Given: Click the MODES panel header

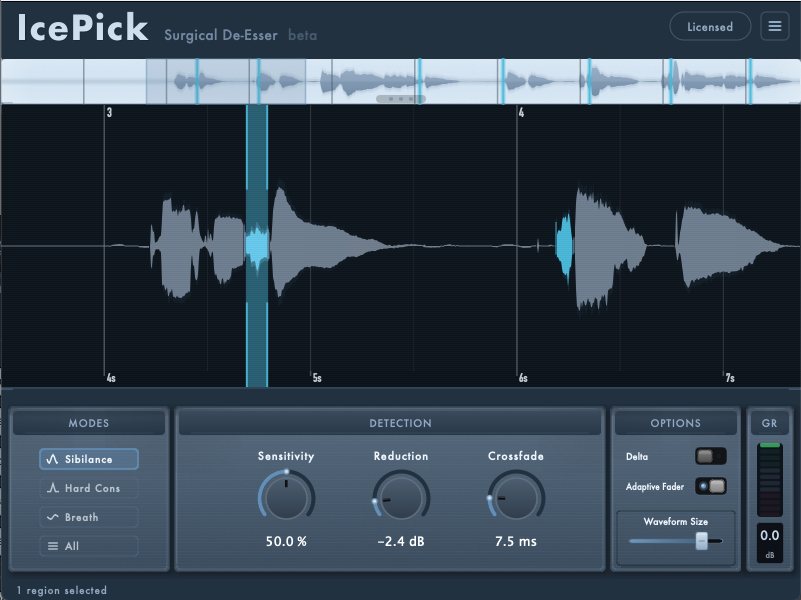Looking at the screenshot, I should [91, 422].
